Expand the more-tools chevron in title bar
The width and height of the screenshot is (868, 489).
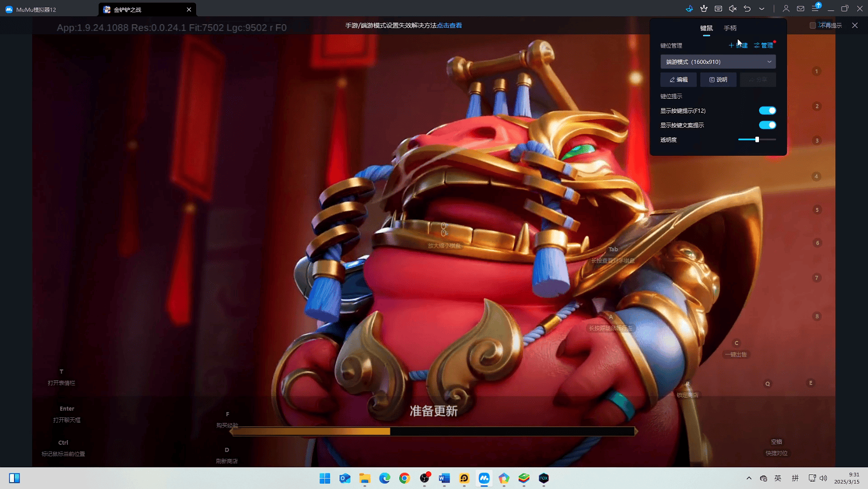(x=762, y=9)
